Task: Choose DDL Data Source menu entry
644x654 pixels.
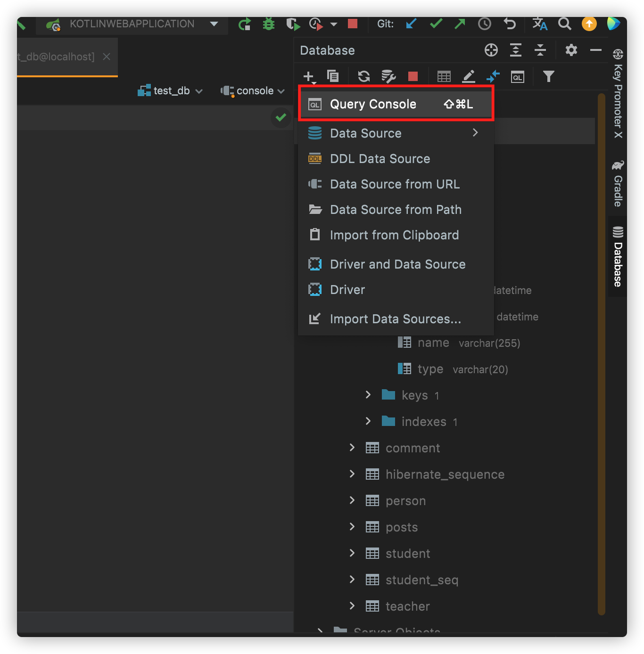Action: [396, 159]
